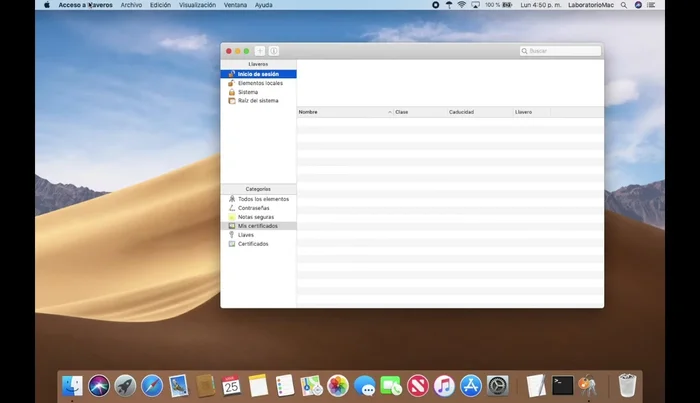Sort items by Clase column header

tap(418, 112)
